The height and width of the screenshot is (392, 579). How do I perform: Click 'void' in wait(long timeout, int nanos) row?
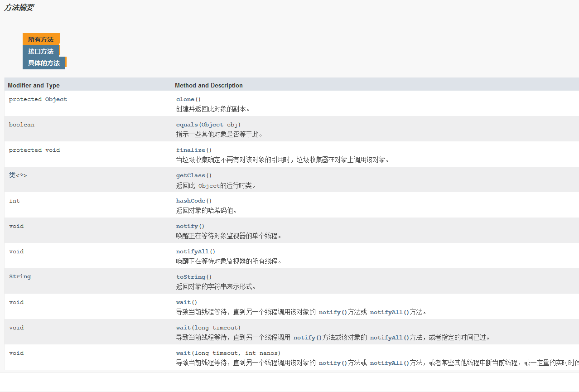16,353
